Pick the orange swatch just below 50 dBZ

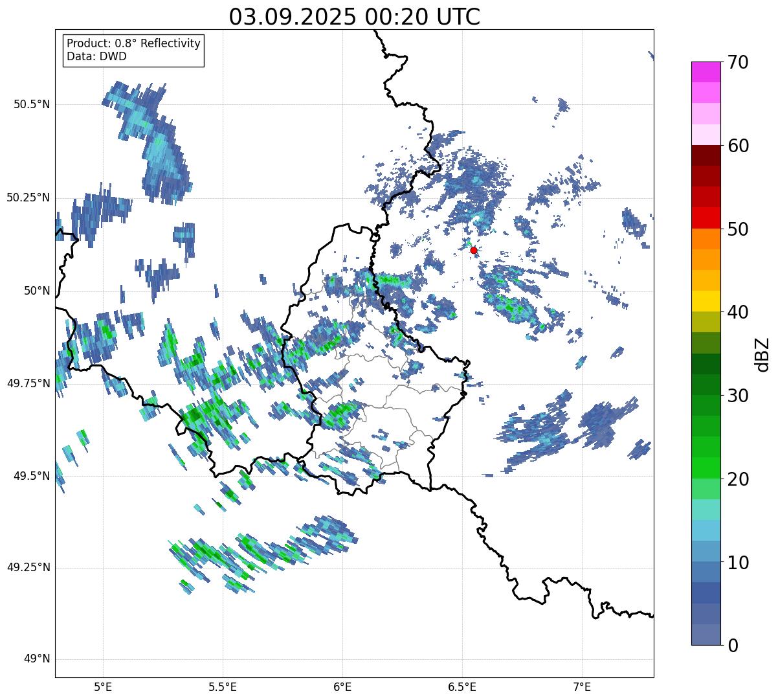(706, 239)
